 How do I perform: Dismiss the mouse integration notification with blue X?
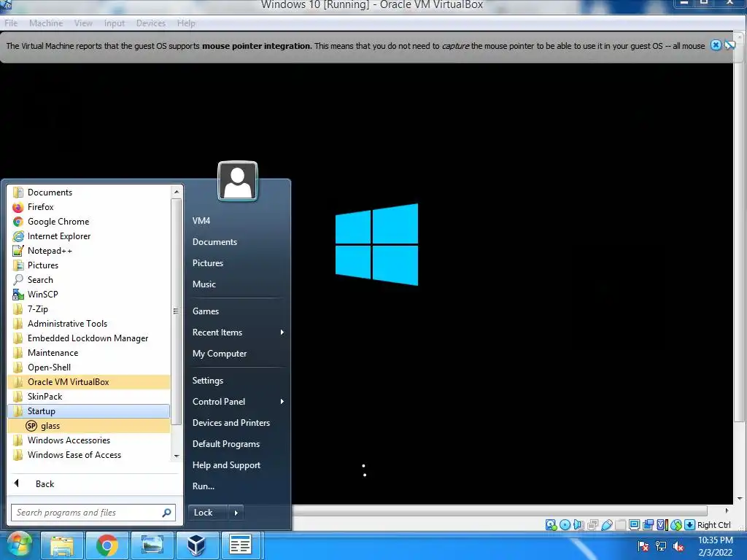click(716, 45)
